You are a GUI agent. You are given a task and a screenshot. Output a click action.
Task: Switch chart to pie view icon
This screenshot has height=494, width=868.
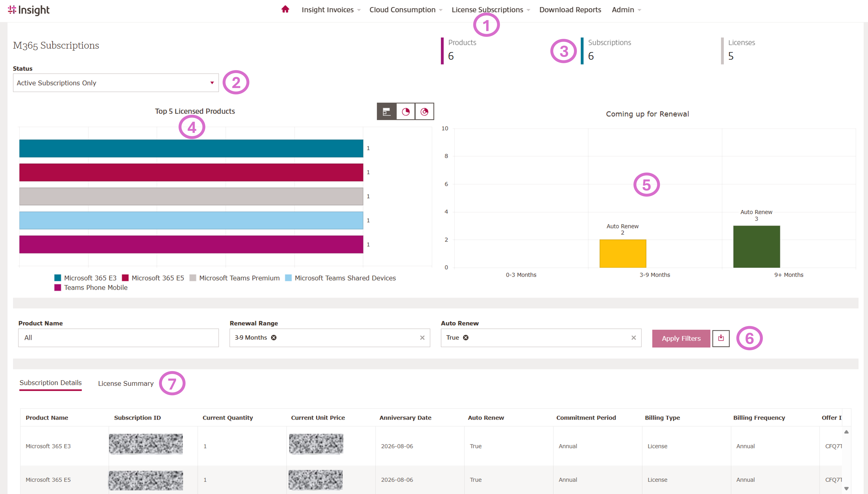pos(406,112)
